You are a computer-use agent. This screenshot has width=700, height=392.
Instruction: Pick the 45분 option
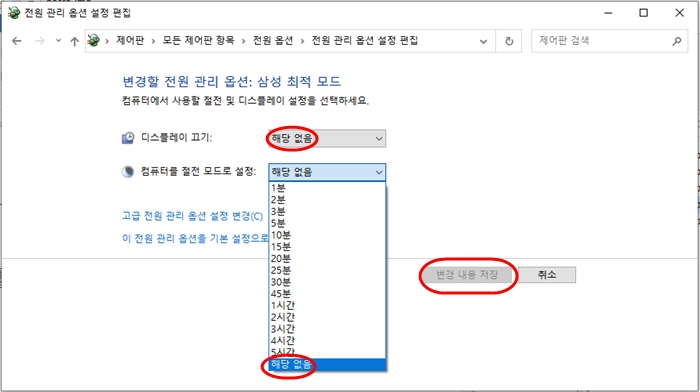(327, 294)
